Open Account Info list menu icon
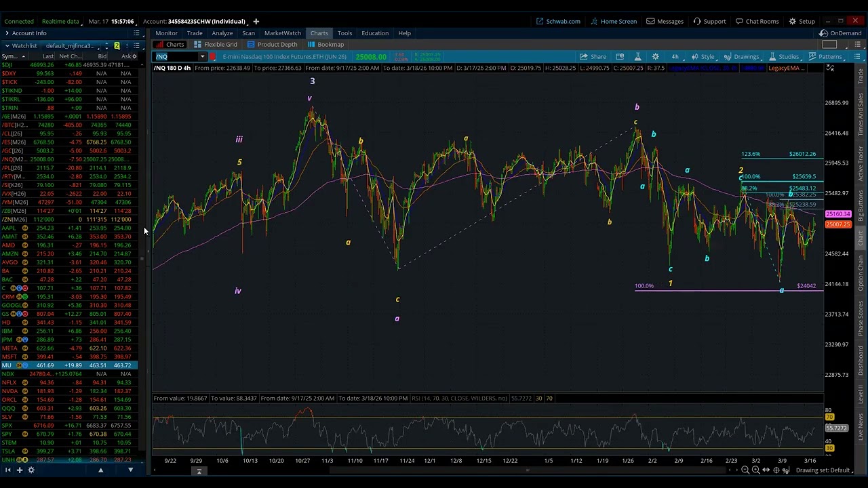The height and width of the screenshot is (488, 868). (x=136, y=33)
